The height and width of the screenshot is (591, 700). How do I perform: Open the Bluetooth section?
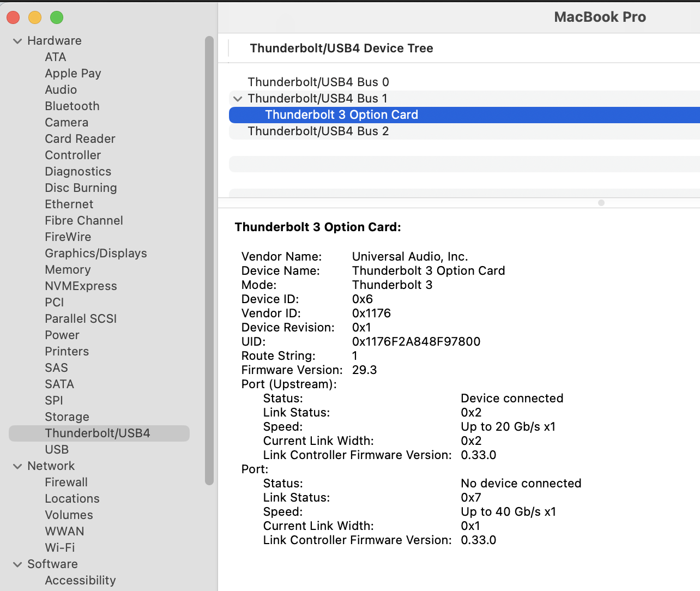[x=73, y=106]
